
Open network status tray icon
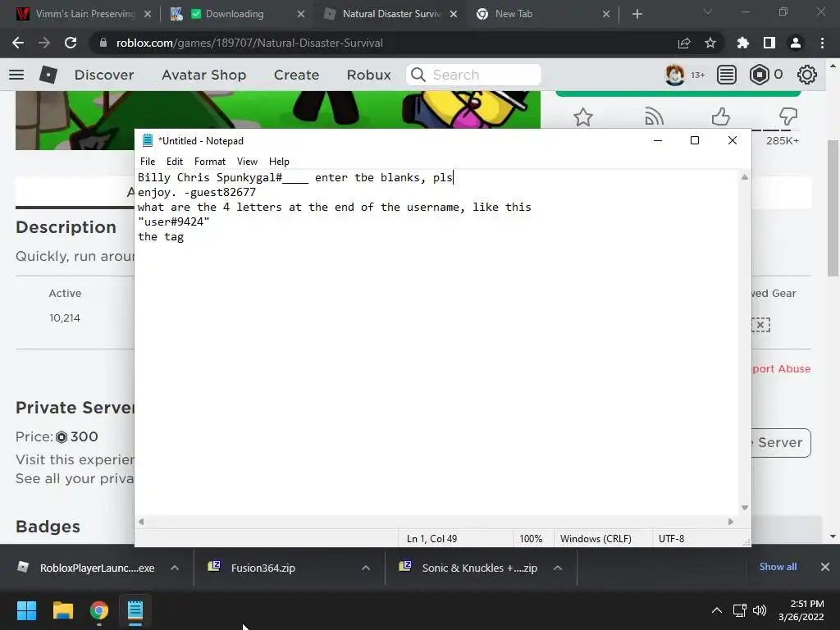(x=740, y=610)
